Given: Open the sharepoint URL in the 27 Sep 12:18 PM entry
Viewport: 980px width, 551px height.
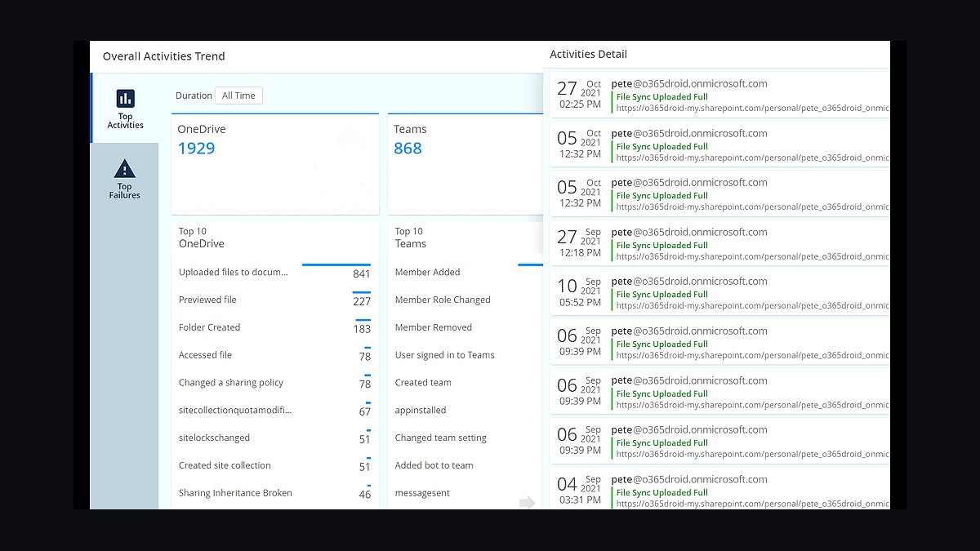Looking at the screenshot, I should click(753, 256).
